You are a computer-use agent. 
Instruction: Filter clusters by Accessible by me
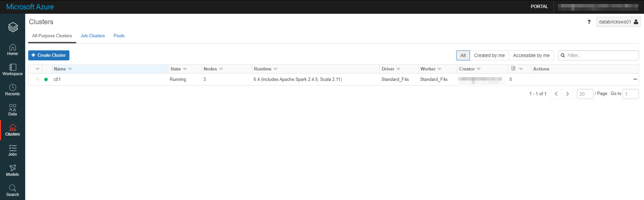tap(531, 55)
